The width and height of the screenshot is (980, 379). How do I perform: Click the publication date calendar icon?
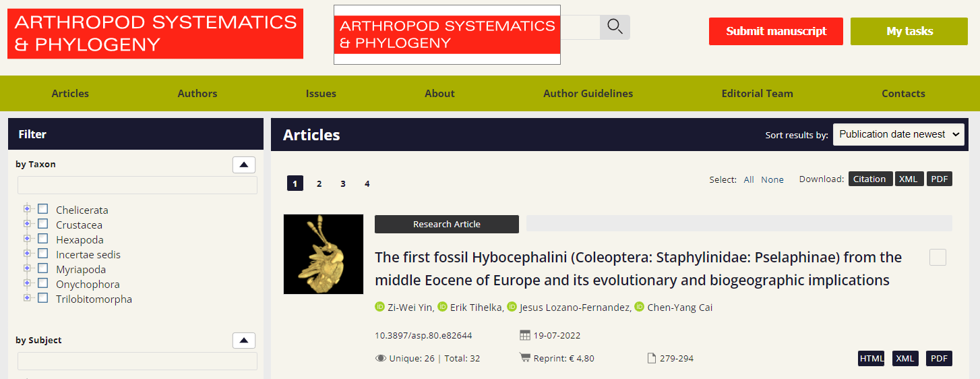(525, 335)
